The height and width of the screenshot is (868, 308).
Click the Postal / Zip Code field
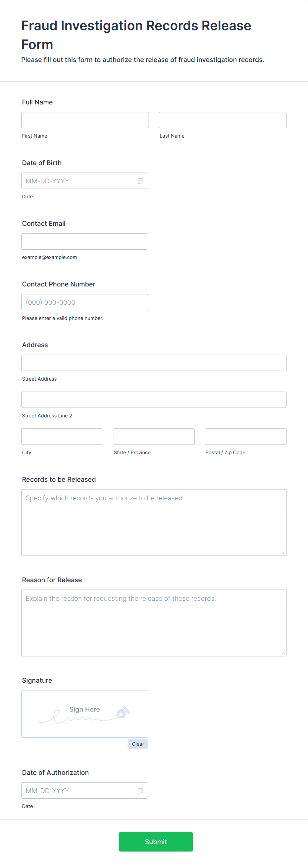(246, 437)
